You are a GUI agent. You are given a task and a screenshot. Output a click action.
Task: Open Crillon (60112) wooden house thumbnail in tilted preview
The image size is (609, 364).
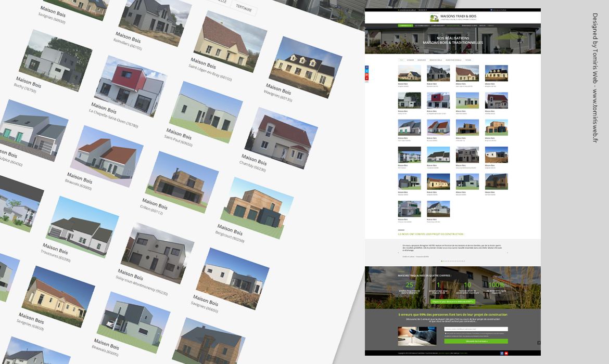click(x=182, y=182)
